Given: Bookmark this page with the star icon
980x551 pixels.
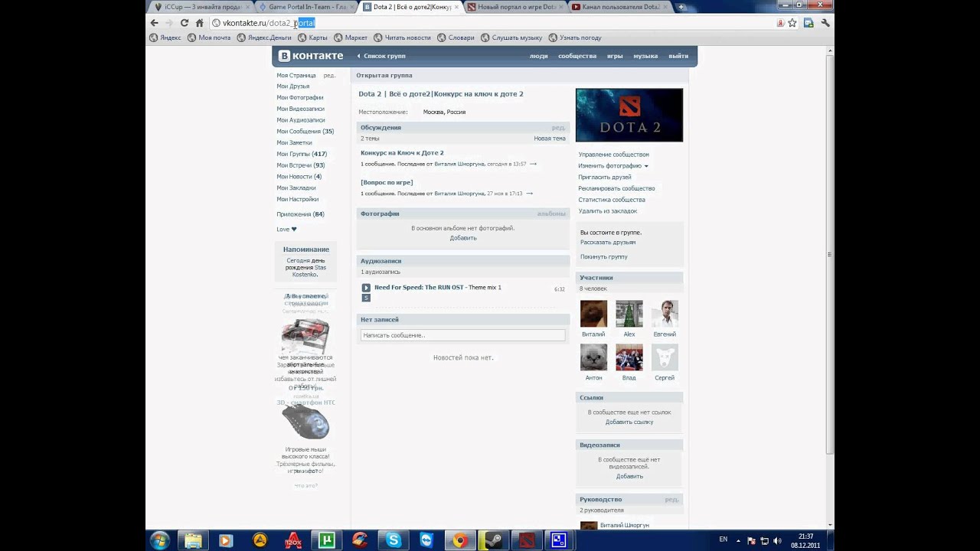Looking at the screenshot, I should tap(792, 23).
